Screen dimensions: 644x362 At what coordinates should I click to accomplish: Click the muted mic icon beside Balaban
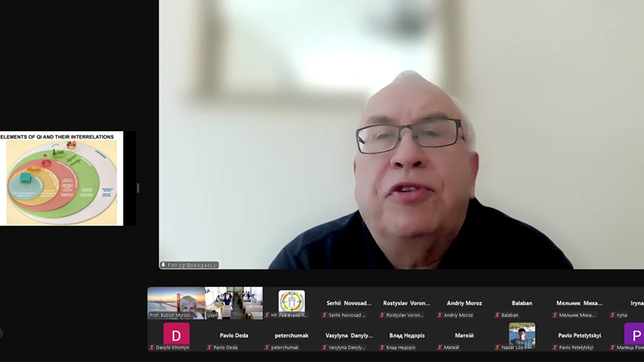(497, 315)
